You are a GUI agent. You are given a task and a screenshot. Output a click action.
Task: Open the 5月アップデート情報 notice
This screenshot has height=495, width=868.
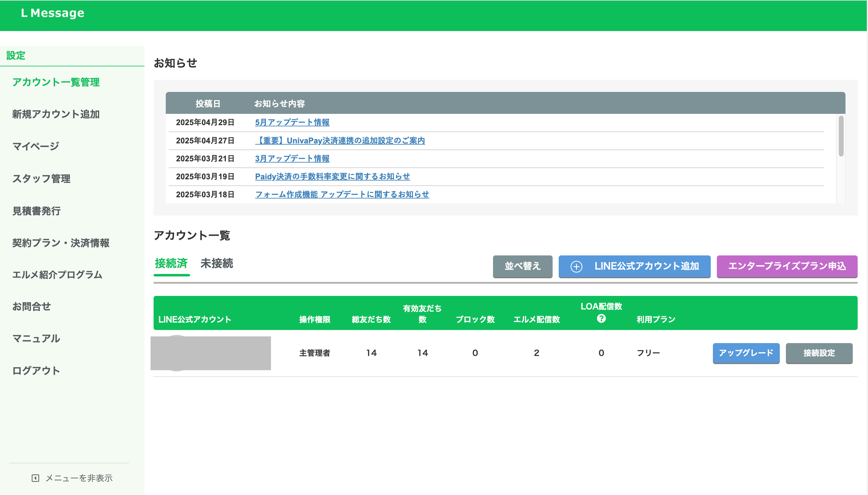(x=292, y=122)
